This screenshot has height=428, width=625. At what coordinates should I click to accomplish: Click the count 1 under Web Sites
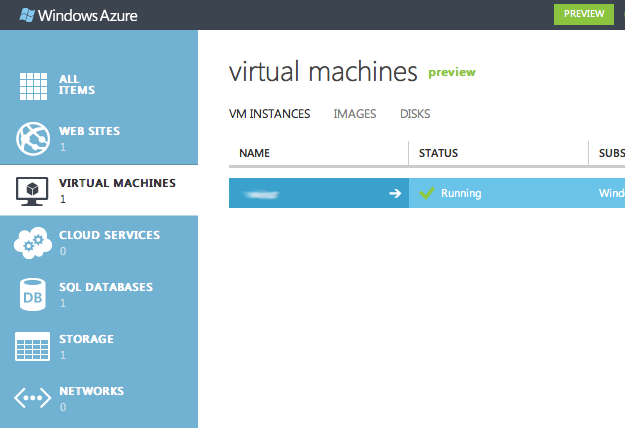63,147
